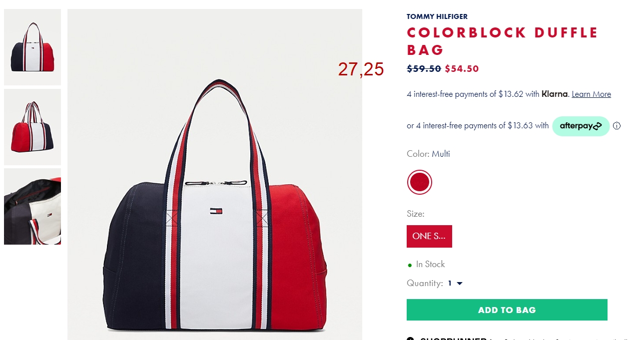This screenshot has width=644, height=340.
Task: Click the ADD TO BAG button
Action: click(x=507, y=310)
